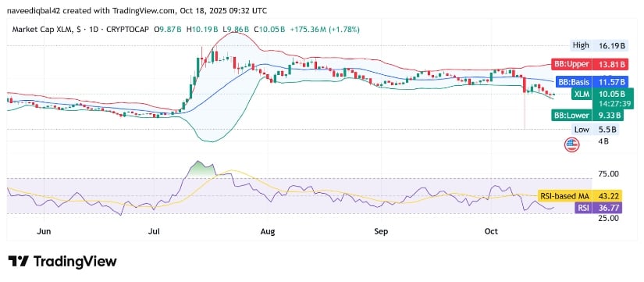Select the BB:Basis 11.57 B label
Screen dimensions: 644x282
(592, 82)
